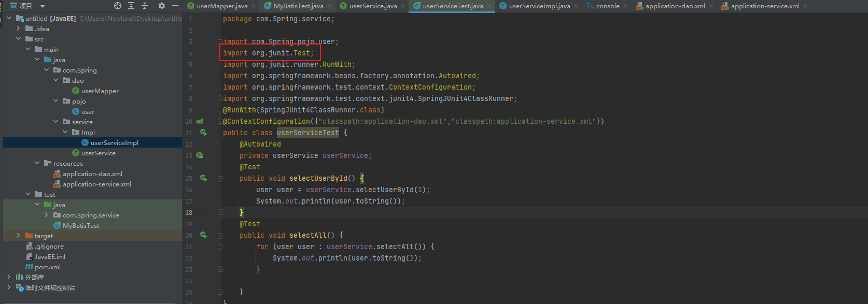Click the Spring bean leaf icon on line 10

tap(200, 121)
